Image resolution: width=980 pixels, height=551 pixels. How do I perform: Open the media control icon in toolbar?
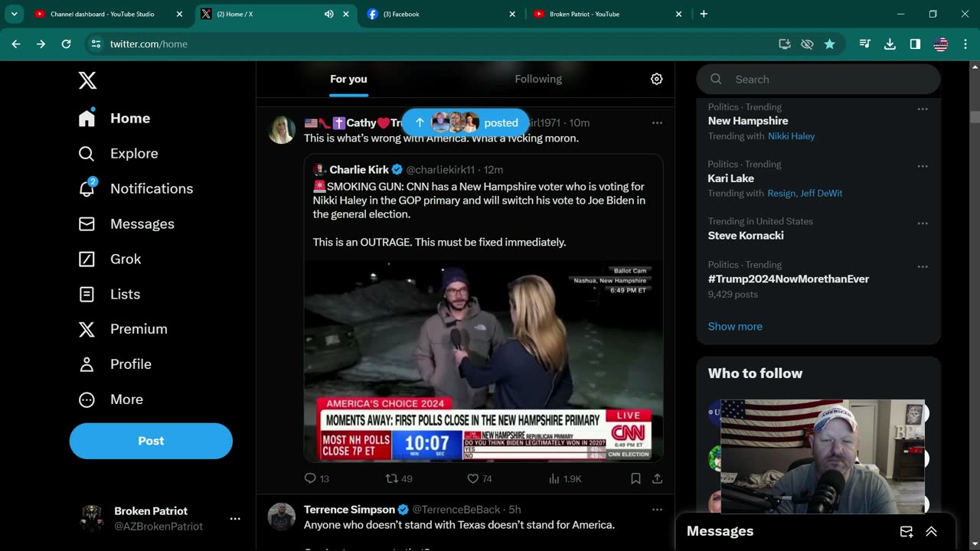click(864, 44)
